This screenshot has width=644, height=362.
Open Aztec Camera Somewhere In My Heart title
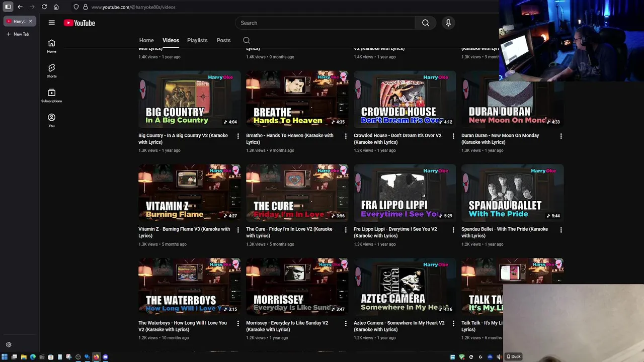399,326
